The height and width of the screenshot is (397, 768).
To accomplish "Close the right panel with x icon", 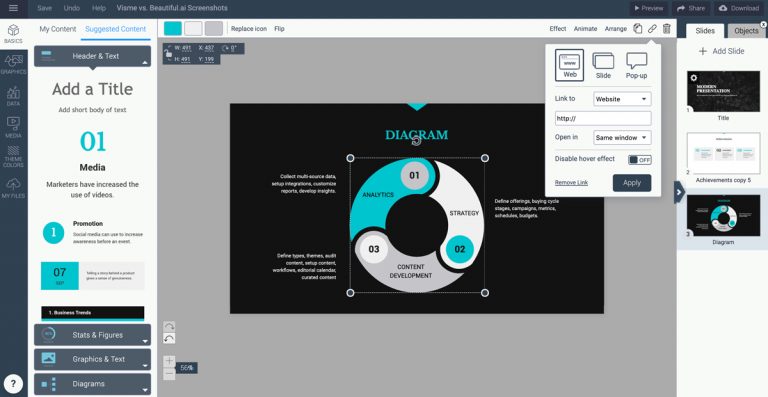I will pyautogui.click(x=764, y=24).
